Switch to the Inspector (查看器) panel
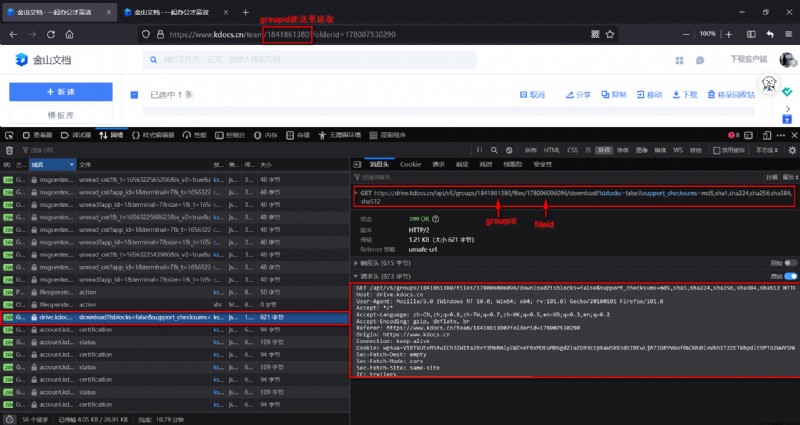Viewport: 800px width, 425px height. pyautogui.click(x=37, y=135)
